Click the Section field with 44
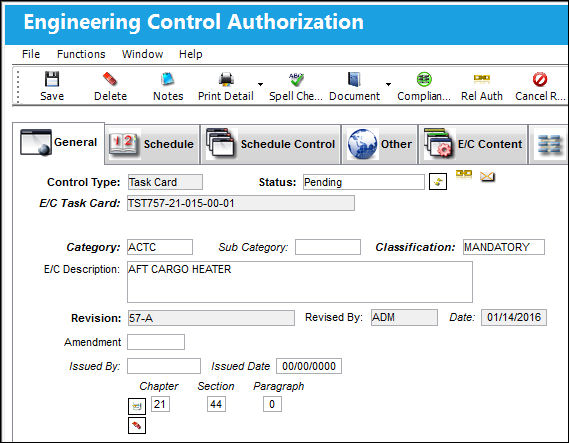 click(216, 404)
